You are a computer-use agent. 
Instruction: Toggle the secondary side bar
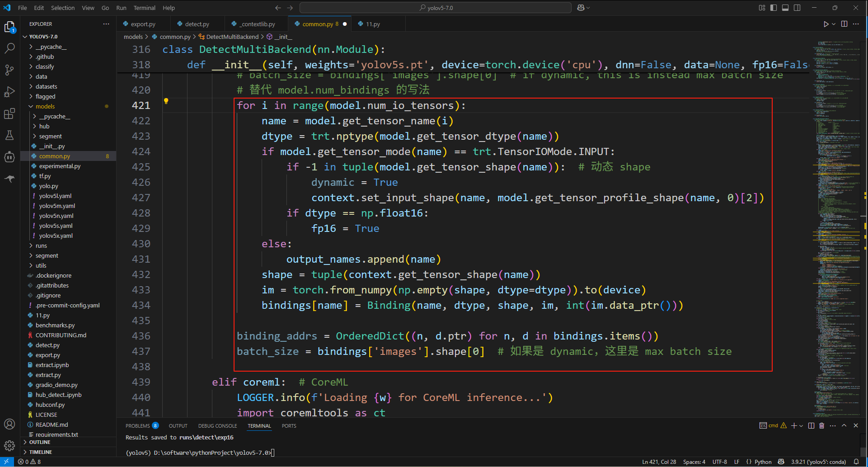[797, 8]
